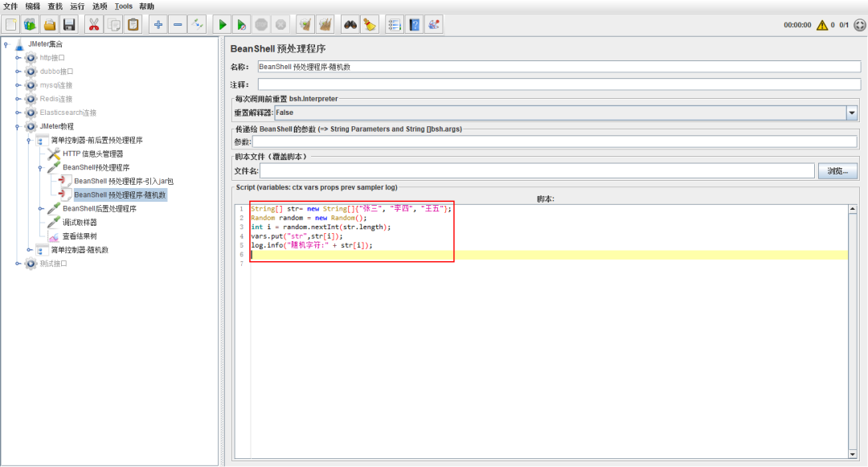Image resolution: width=868 pixels, height=467 pixels.
Task: Click the 文件名 file name field
Action: point(537,171)
